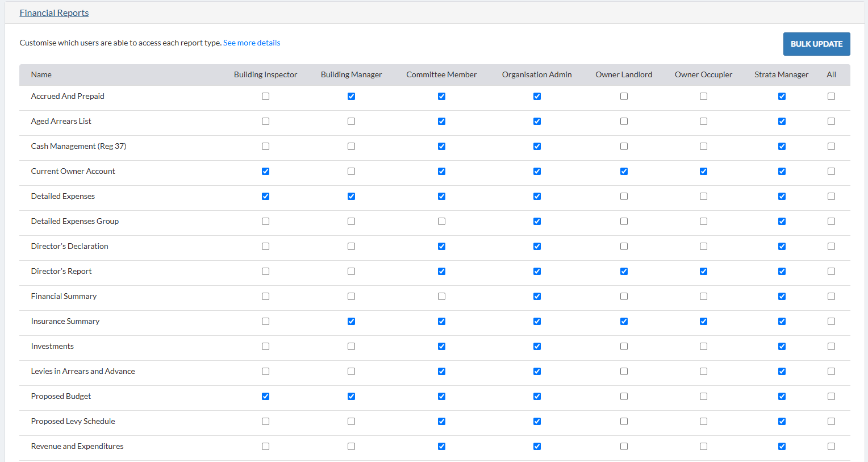Select the Insurance Summary row name
The image size is (868, 462).
65,321
